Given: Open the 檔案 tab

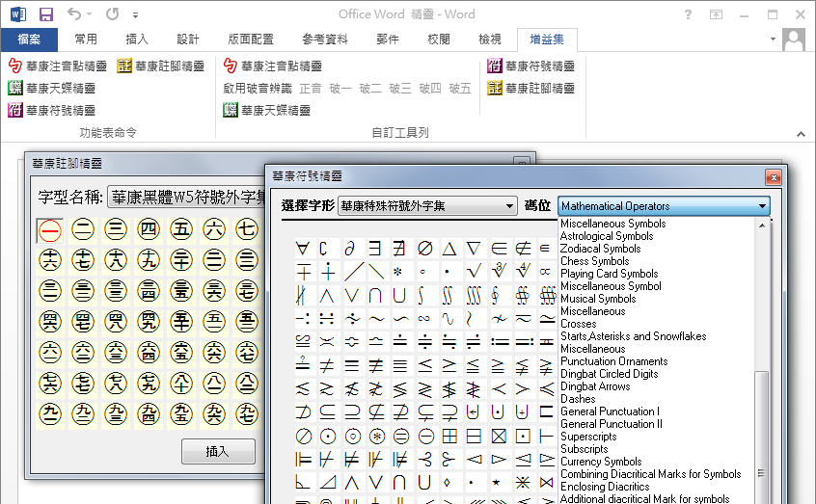Looking at the screenshot, I should (x=29, y=40).
